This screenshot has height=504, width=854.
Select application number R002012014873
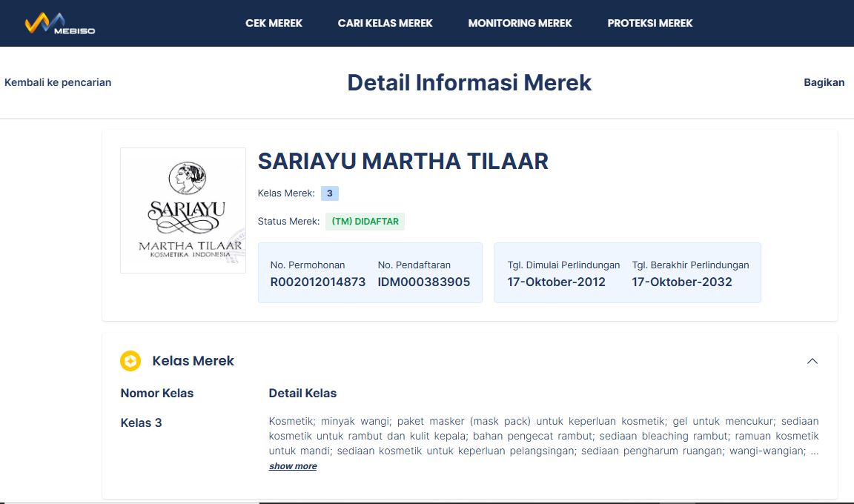point(317,282)
